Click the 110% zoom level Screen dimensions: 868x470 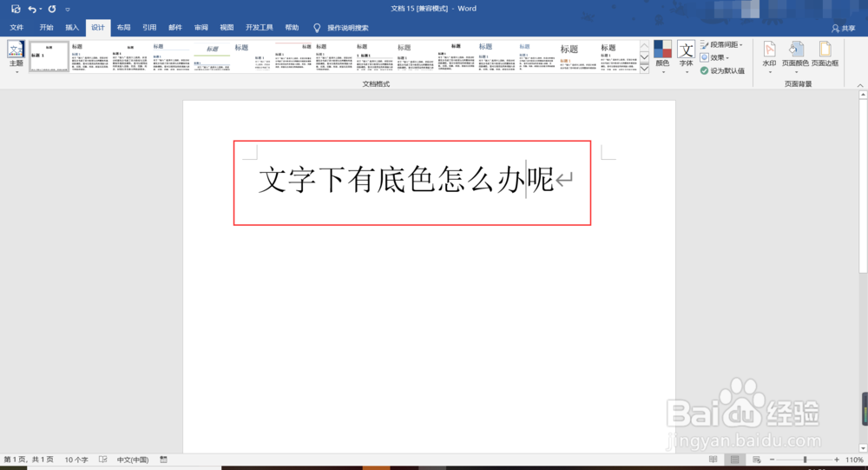[x=854, y=460]
